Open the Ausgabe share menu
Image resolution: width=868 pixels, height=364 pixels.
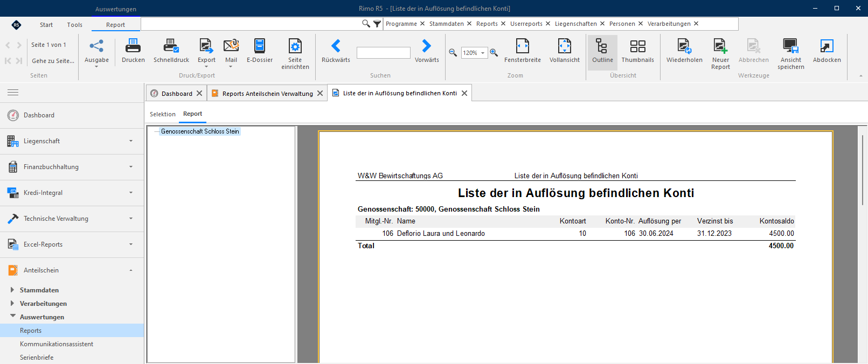coord(96,52)
